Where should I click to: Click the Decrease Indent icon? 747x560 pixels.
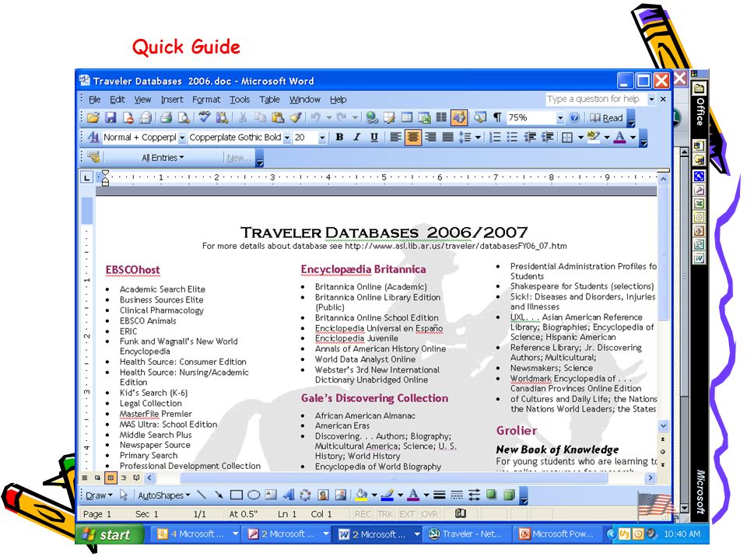point(530,138)
